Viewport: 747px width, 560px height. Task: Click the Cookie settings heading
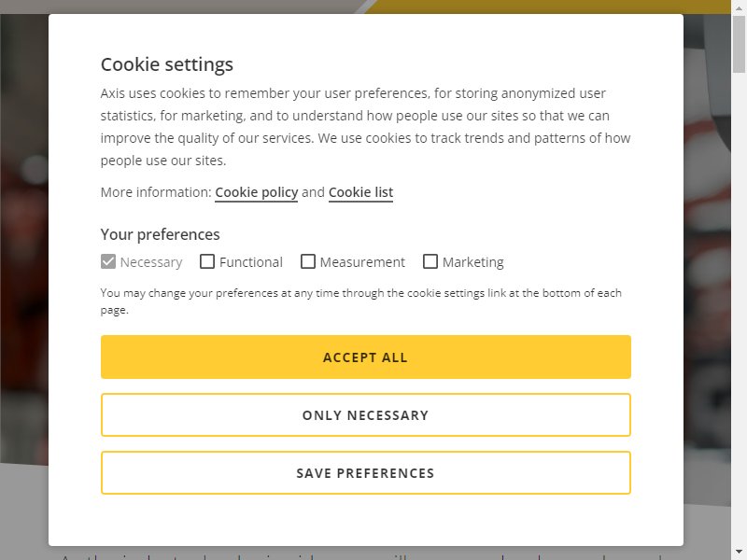pos(167,64)
